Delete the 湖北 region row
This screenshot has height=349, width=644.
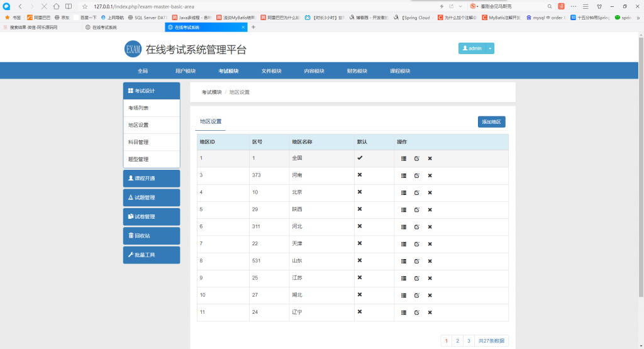pos(430,295)
